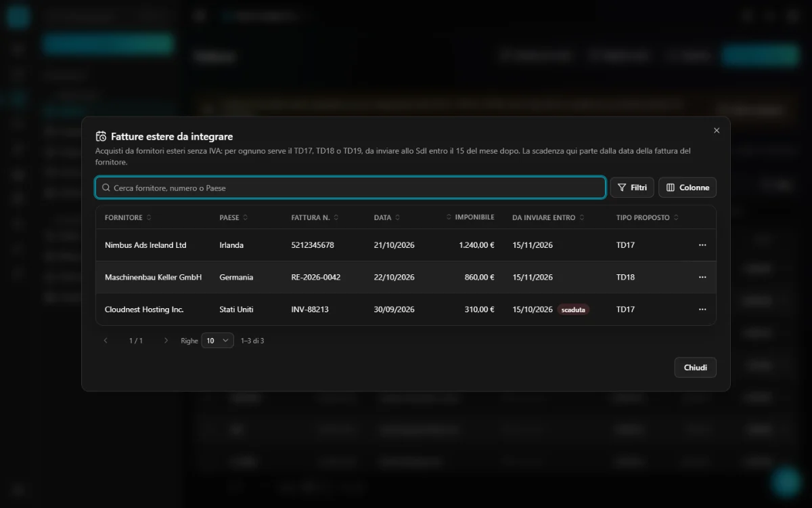Click the TD18 proposed type cell
The image size is (812, 508).
(x=625, y=277)
